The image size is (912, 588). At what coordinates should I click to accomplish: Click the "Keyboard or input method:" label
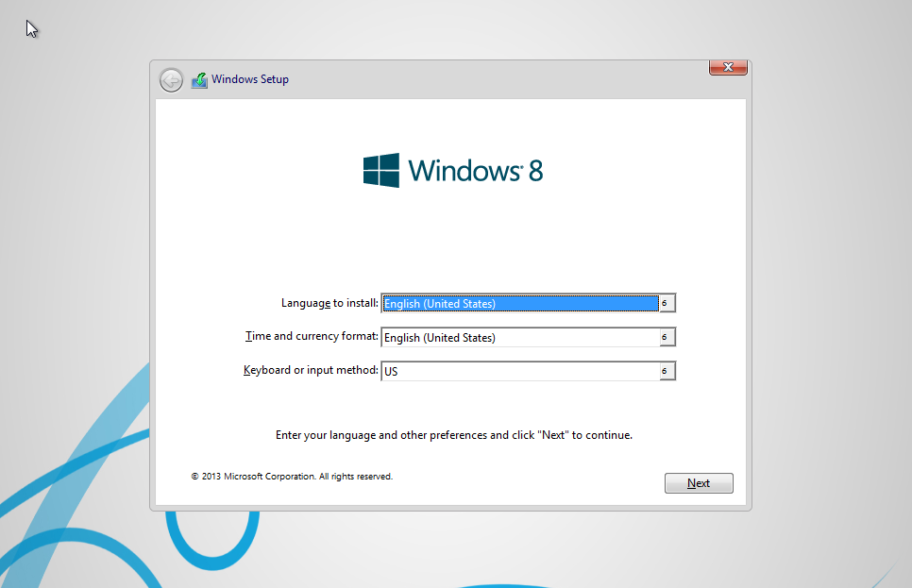(x=311, y=370)
